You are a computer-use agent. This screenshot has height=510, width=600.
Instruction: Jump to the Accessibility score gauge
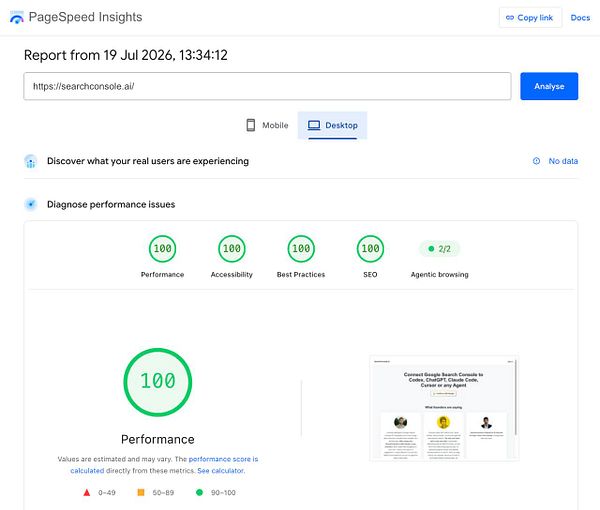232,249
